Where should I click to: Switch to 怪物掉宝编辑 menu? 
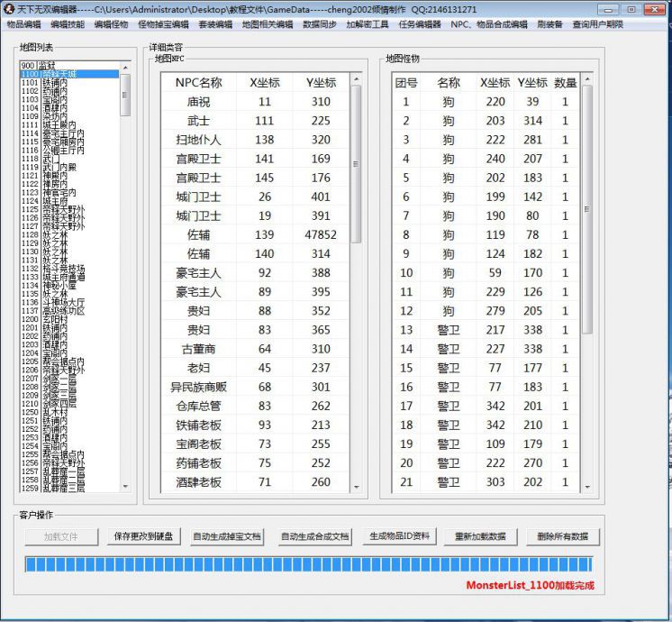(x=163, y=25)
